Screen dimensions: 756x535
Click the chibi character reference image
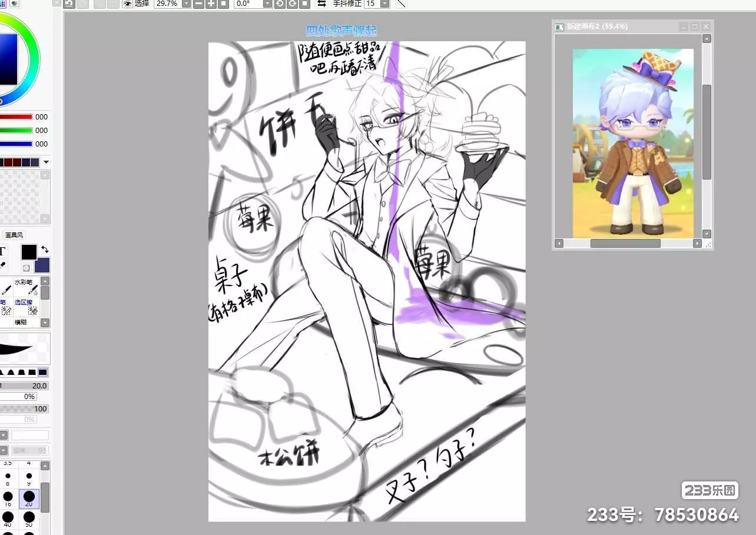coord(633,143)
